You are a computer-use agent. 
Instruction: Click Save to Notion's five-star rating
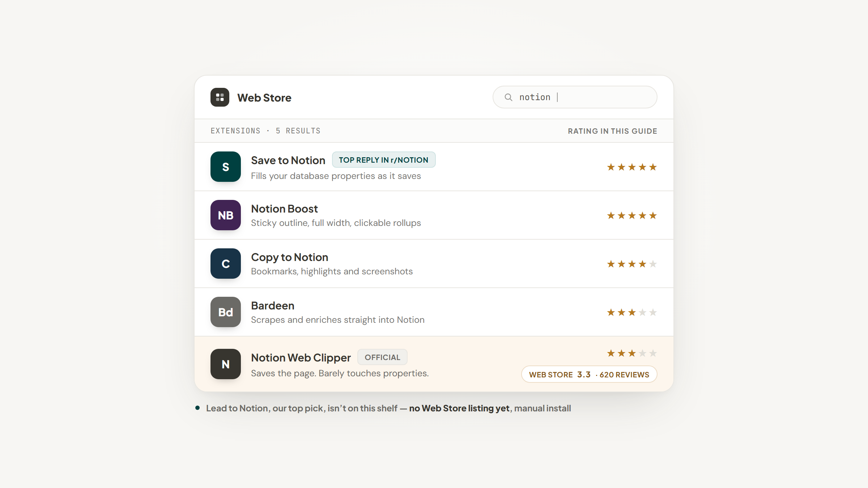632,167
